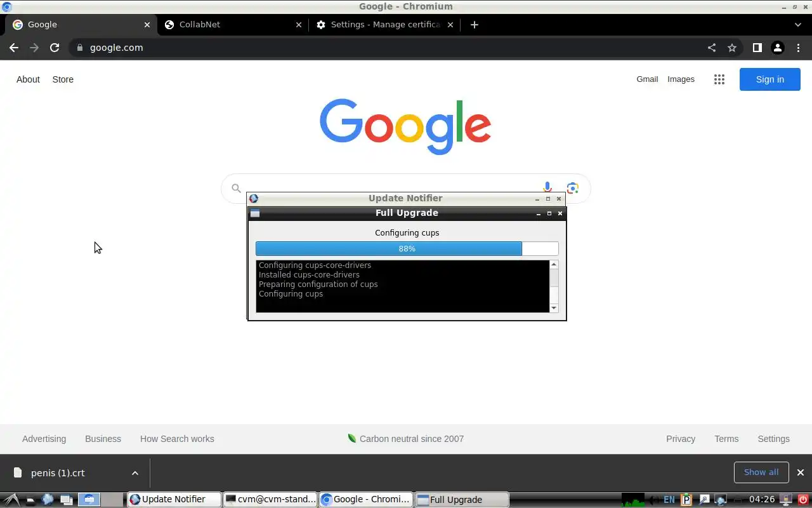Screen dimensions: 812x508
Task: Activate Google - Chromium taskbar button
Action: click(365, 500)
